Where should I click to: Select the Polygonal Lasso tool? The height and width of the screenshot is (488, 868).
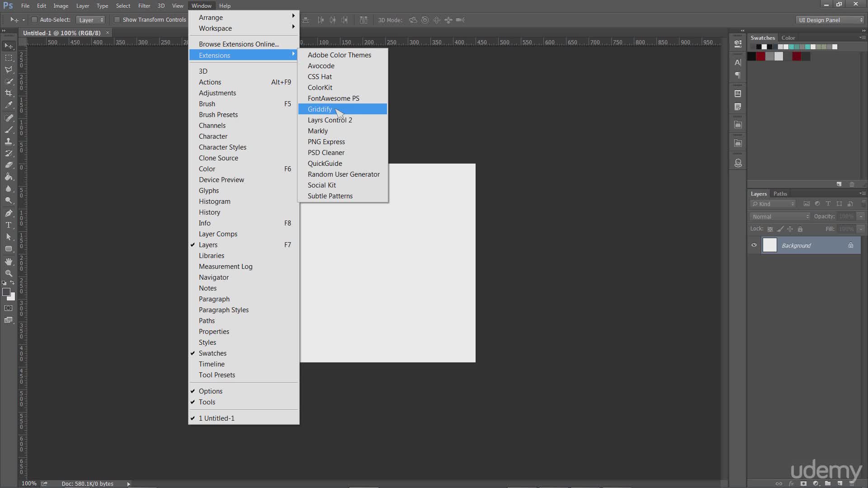(x=9, y=70)
